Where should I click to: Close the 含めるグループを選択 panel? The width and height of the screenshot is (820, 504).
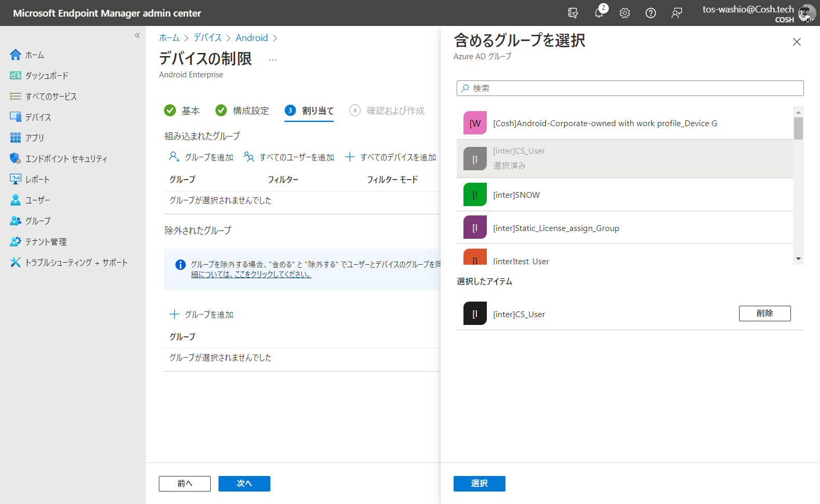click(797, 42)
